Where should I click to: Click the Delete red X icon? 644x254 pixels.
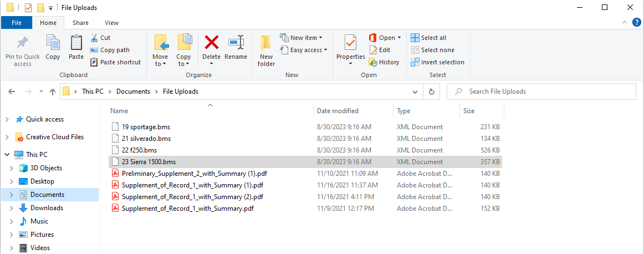pos(212,42)
